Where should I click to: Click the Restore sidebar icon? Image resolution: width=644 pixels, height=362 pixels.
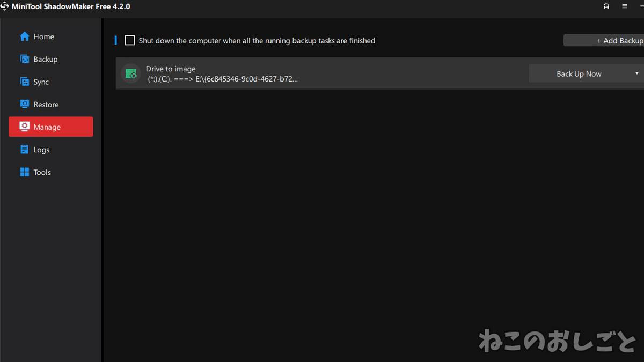tap(24, 105)
